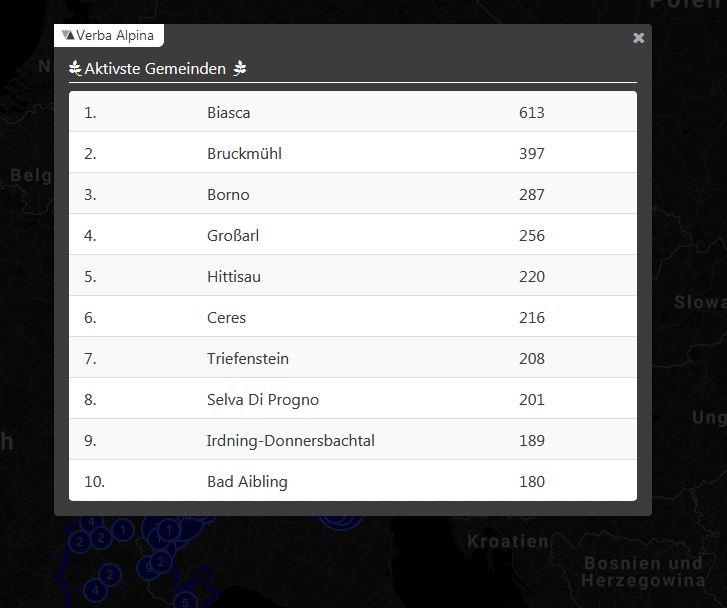Click on Borno in the ranking
The image size is (727, 608).
coord(228,195)
